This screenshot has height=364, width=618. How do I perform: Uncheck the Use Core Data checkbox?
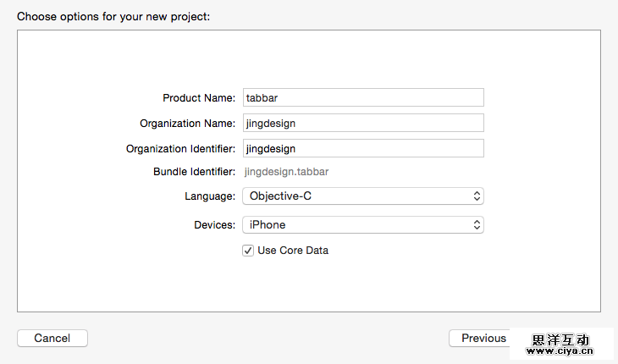pos(248,251)
